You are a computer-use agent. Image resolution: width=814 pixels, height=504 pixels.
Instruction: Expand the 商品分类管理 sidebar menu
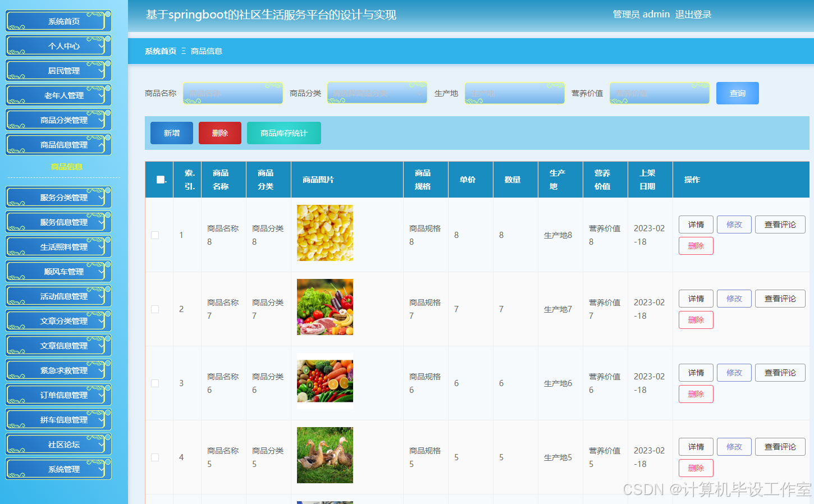(x=58, y=120)
